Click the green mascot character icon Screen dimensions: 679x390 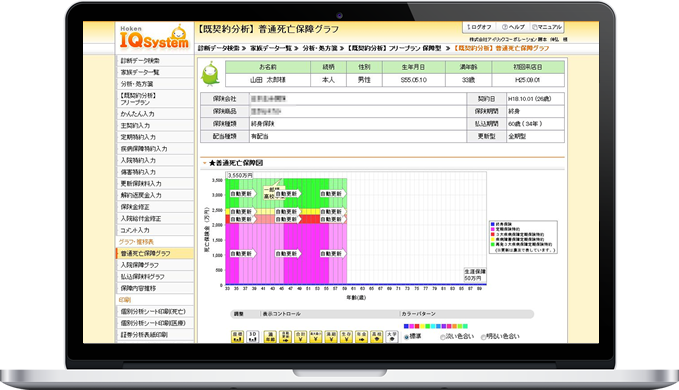[x=210, y=74]
